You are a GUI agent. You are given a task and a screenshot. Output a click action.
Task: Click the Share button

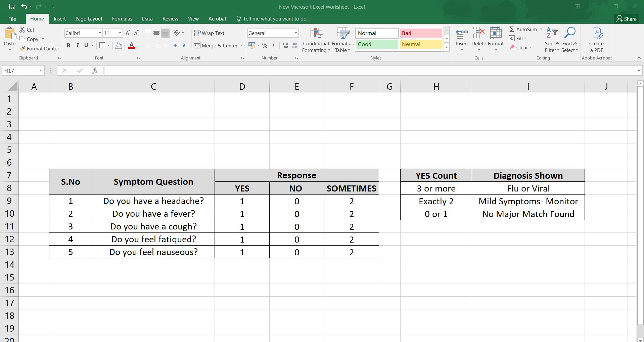coord(626,19)
